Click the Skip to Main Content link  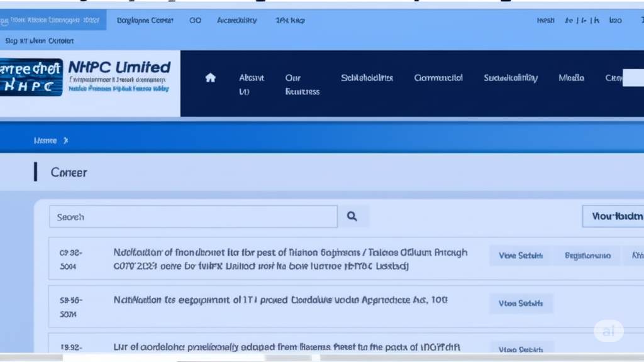coord(40,41)
